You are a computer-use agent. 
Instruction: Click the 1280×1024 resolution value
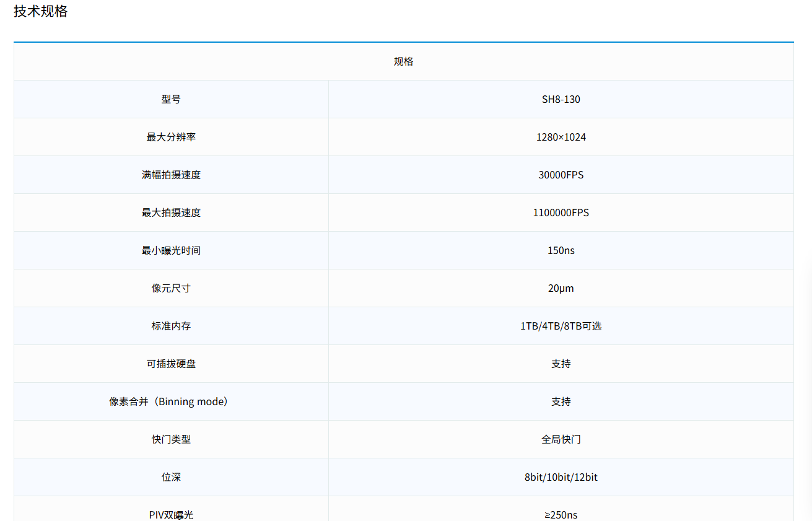(x=561, y=137)
